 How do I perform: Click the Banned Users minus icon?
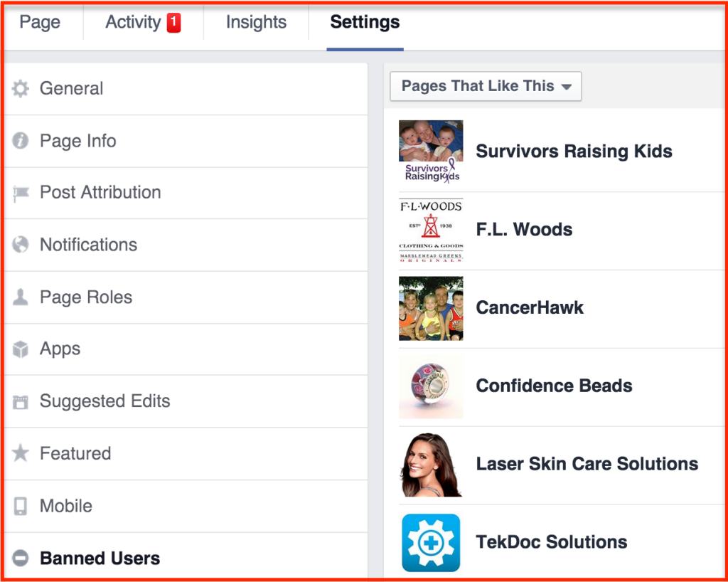[21, 558]
